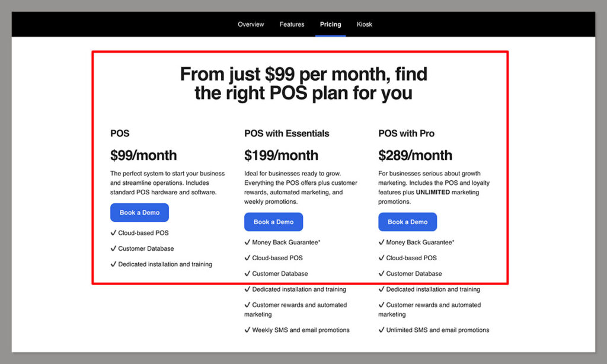Select Pricing in the top navigation
This screenshot has height=364, width=607.
point(330,24)
